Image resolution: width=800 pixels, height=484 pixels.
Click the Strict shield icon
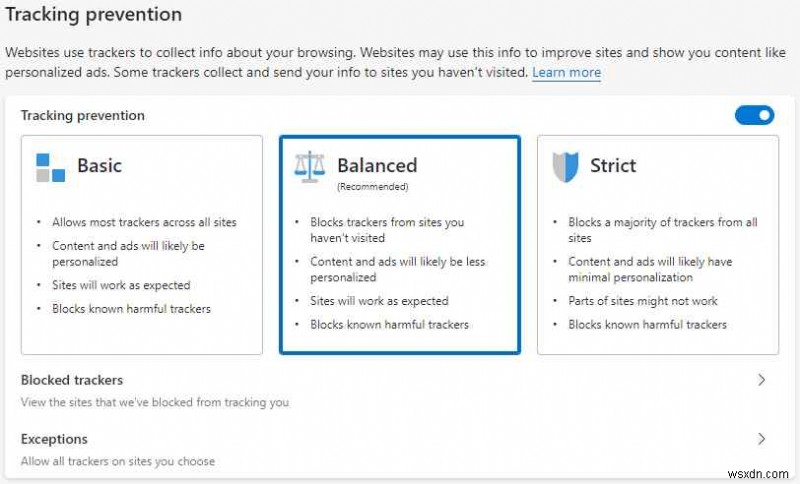point(565,167)
